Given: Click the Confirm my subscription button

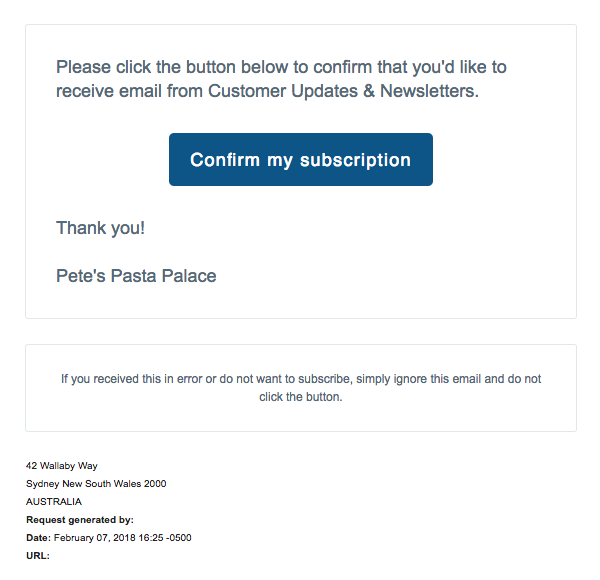Looking at the screenshot, I should (300, 160).
